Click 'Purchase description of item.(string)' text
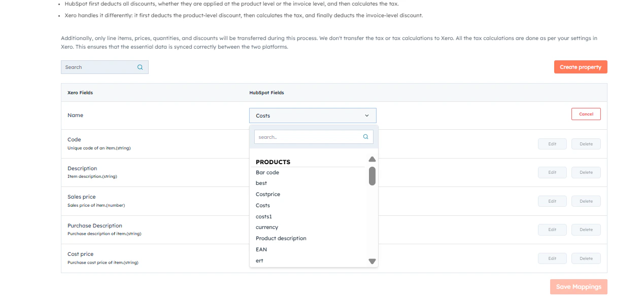644x304 pixels. (x=105, y=234)
